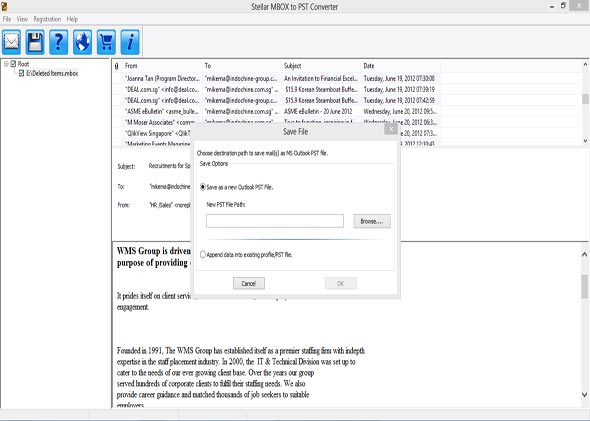This screenshot has width=590, height=421.
Task: Open the View menu
Action: point(22,19)
